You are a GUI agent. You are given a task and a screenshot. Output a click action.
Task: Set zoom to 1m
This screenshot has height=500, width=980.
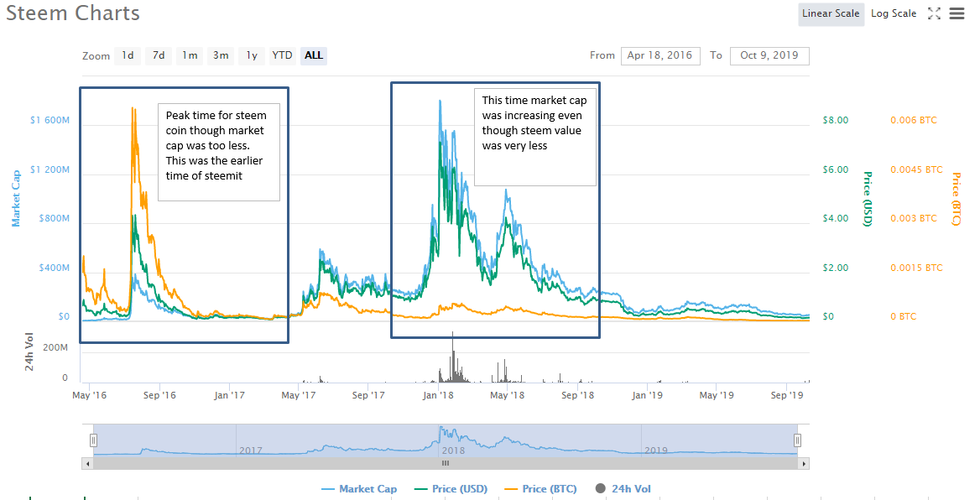[x=190, y=55]
